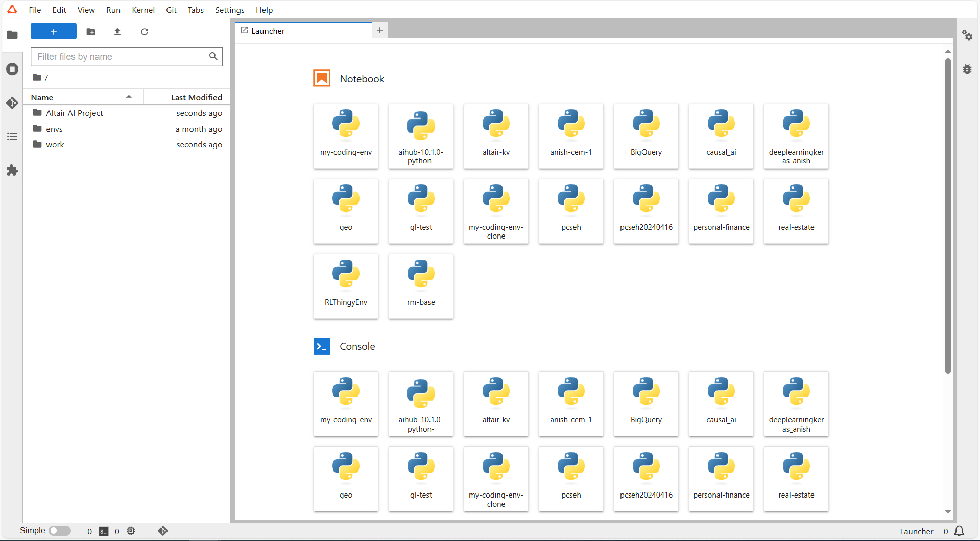Screen dimensions: 980x541
Task: Select the Launcher tab
Action: (303, 31)
